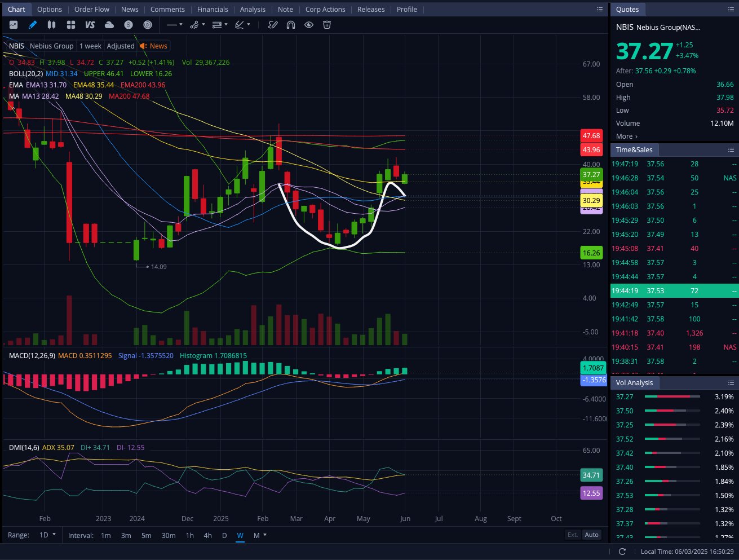Open the Releases tab
Viewport: 739px width, 560px height.
(x=371, y=10)
